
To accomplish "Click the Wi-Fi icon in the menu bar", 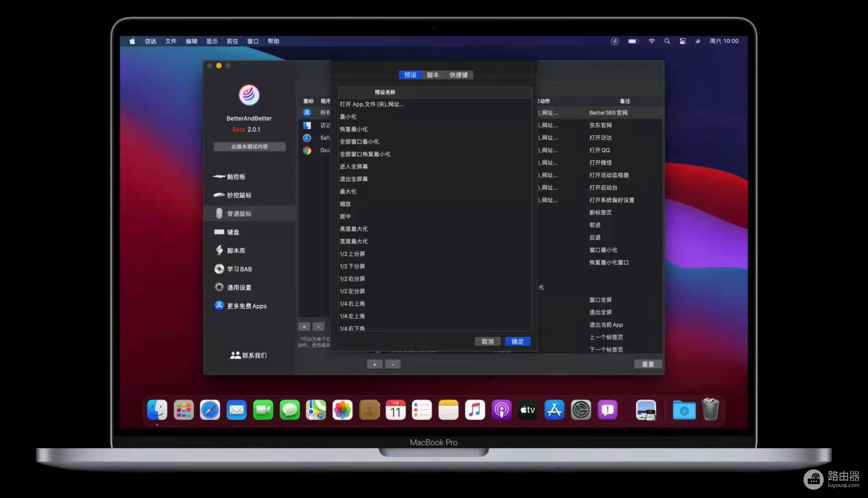I will [x=651, y=41].
